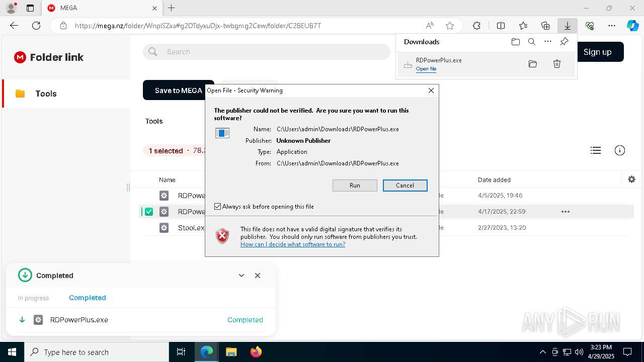Open more options in Downloads panel
Viewport: 644px width, 362px height.
(548, 42)
